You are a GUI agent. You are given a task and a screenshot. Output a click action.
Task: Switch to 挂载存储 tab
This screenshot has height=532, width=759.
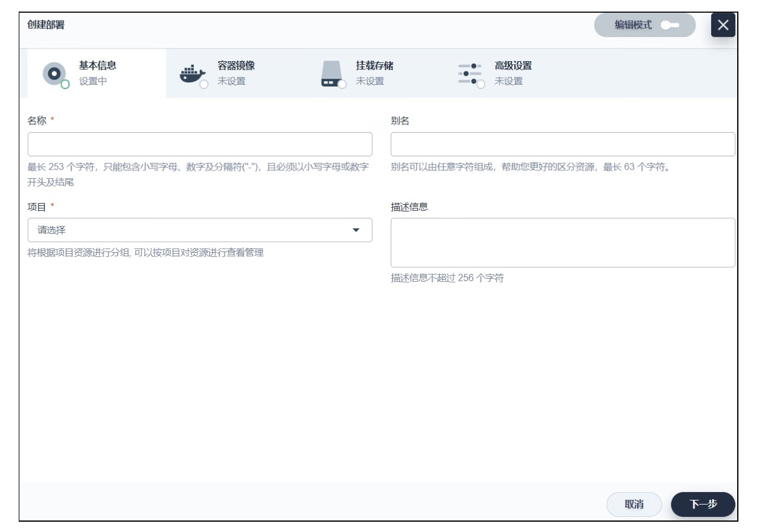click(374, 66)
